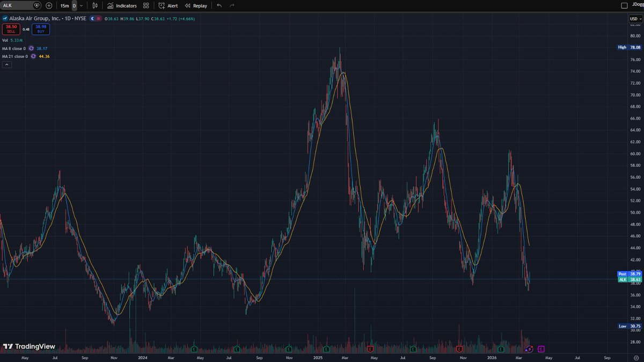Screen dimensions: 644x362
Task: Open the layout setup square icon
Action: click(624, 5)
